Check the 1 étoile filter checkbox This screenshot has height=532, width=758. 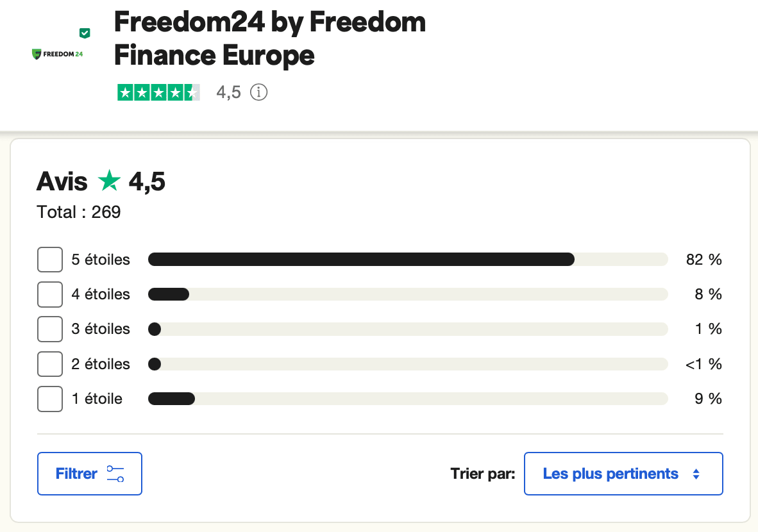click(x=49, y=398)
